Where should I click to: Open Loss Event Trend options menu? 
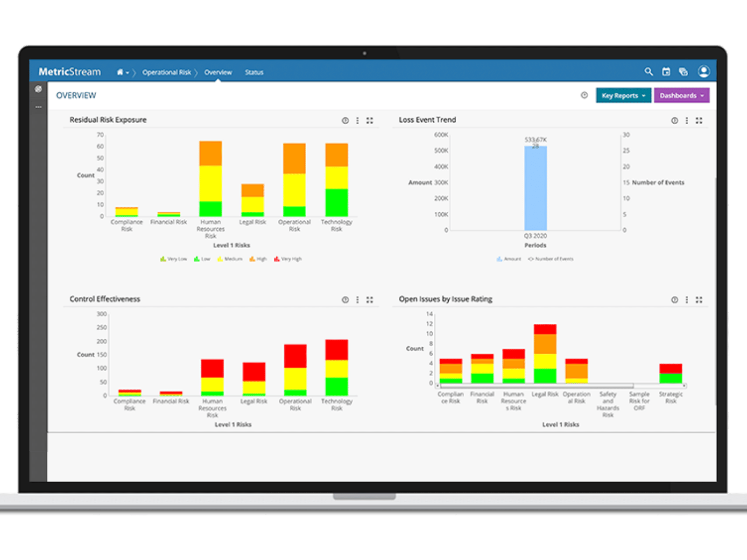pos(687,120)
